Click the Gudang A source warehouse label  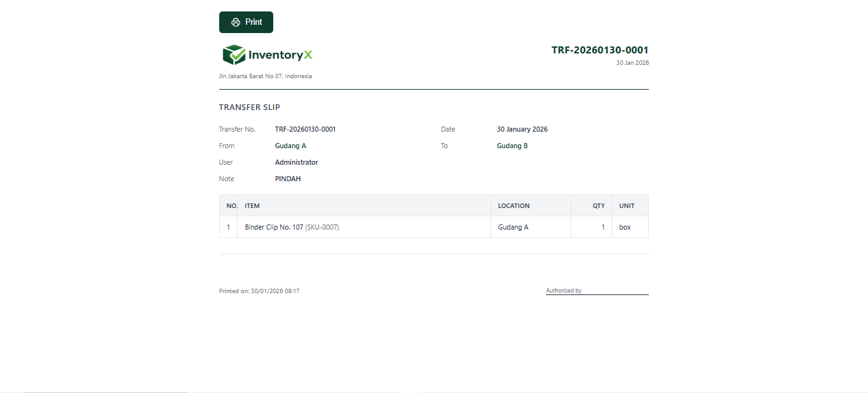click(x=290, y=146)
